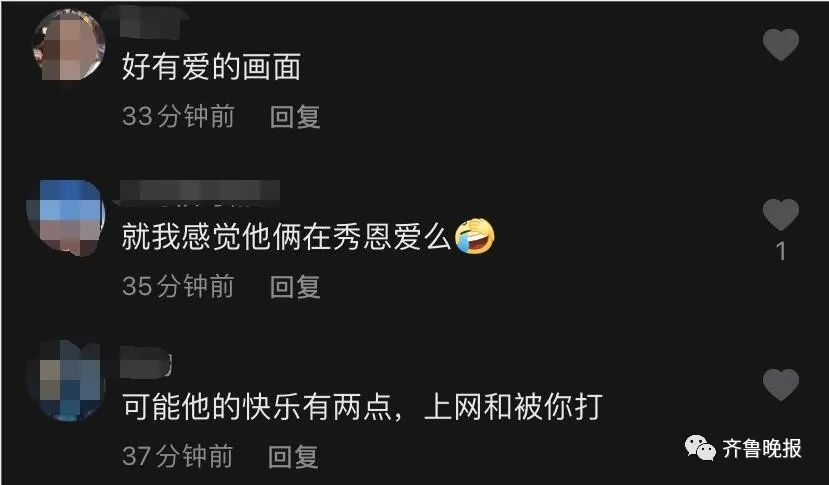Click the "33分钟前" timestamp
Screen dimensions: 829x485
[178, 116]
